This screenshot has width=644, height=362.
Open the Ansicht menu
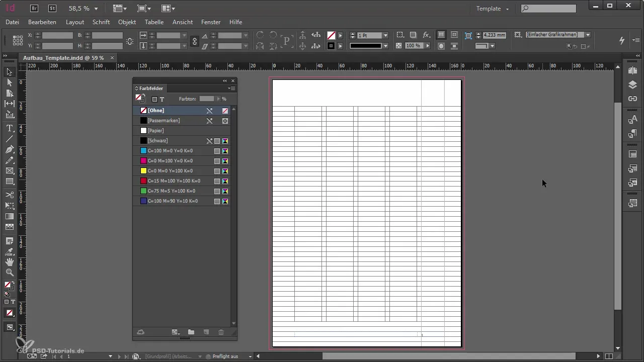[183, 22]
